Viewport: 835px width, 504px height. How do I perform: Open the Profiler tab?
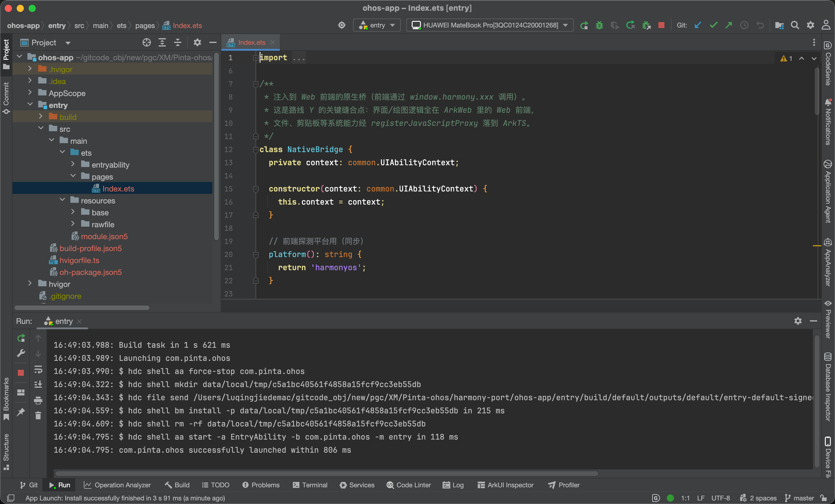(x=564, y=485)
